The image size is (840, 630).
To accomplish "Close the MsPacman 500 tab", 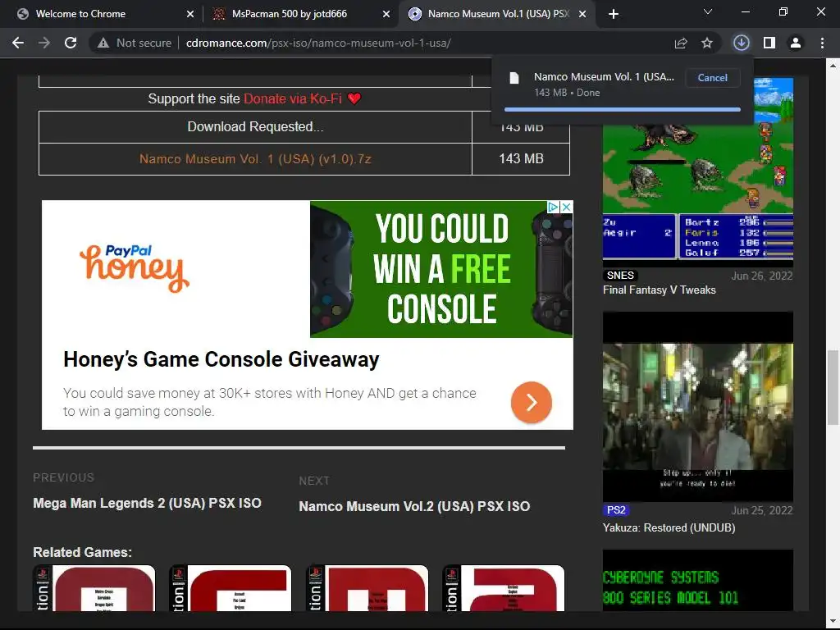I will (386, 14).
